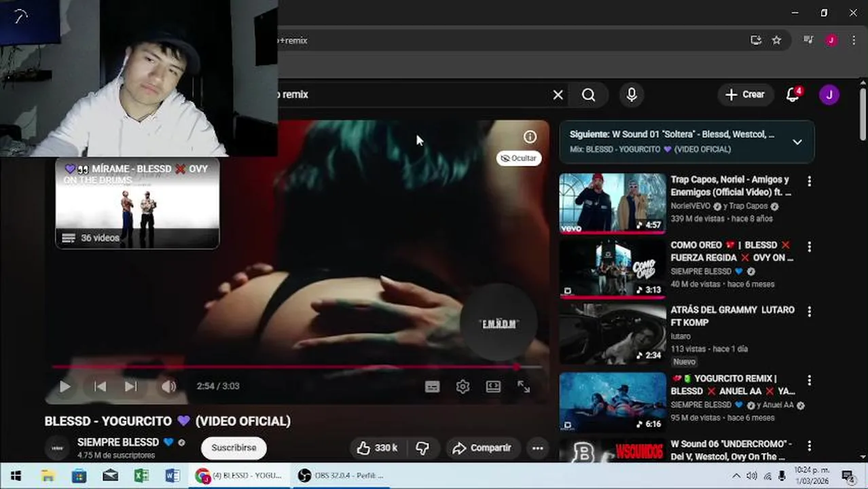Open Trap Capos Amigos y Enemigos thumbnail
868x489 pixels.
pyautogui.click(x=613, y=203)
